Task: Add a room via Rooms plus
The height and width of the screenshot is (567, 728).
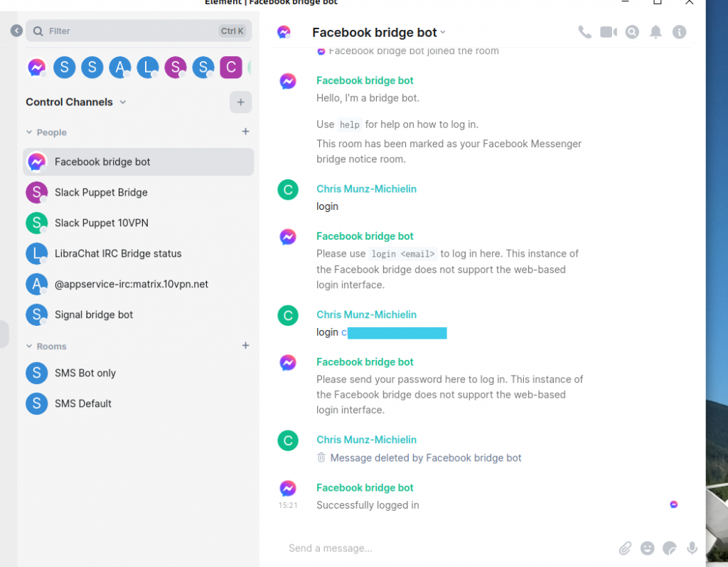Action: point(245,346)
